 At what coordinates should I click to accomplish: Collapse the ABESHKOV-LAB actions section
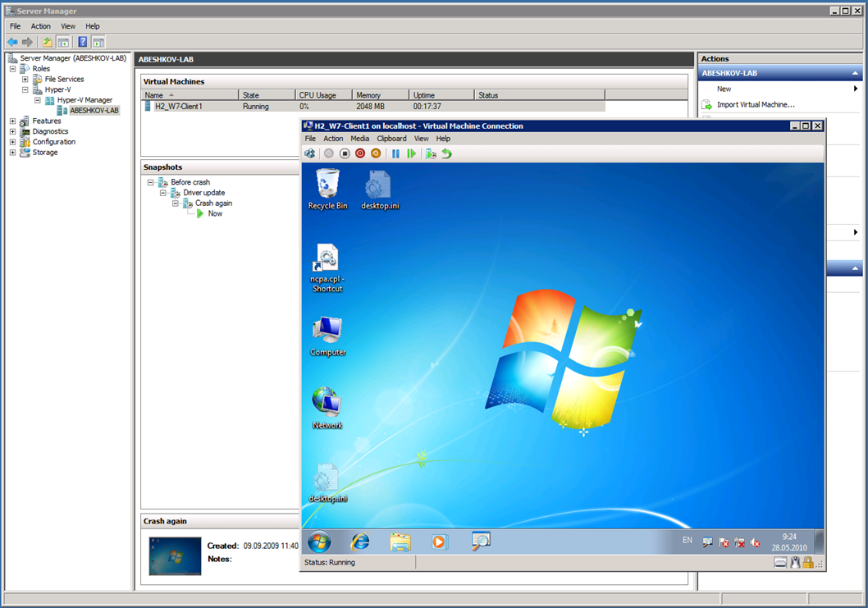coord(855,73)
